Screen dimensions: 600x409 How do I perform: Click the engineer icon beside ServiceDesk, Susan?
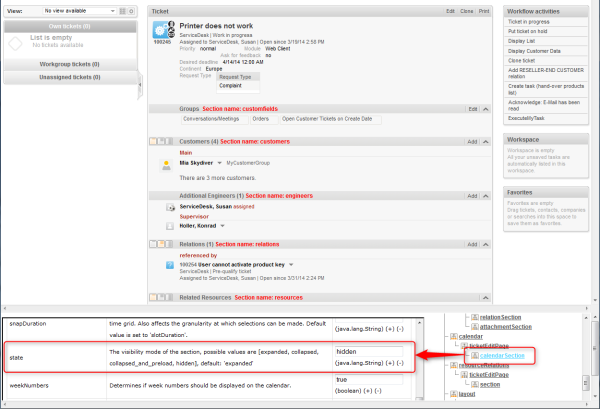[170, 207]
